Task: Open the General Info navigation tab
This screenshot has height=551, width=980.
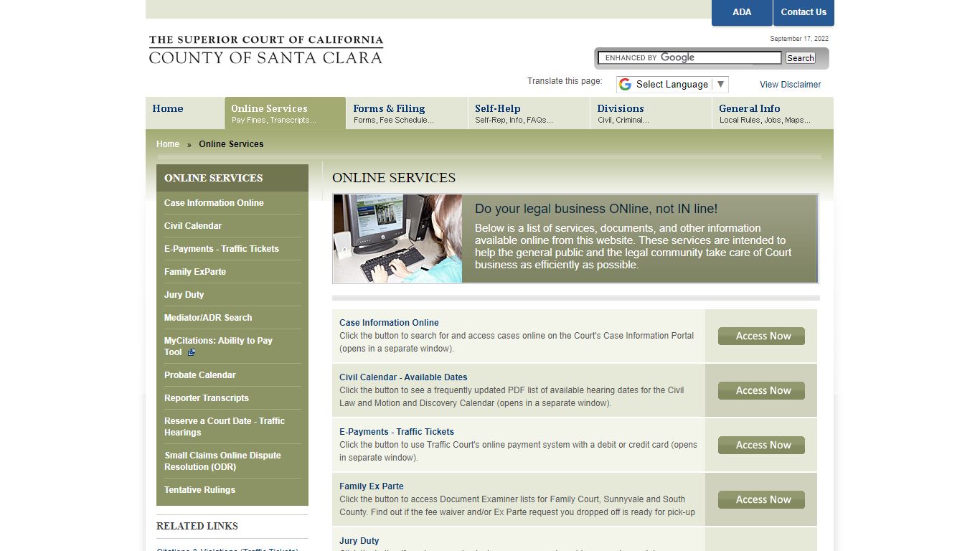Action: click(773, 113)
